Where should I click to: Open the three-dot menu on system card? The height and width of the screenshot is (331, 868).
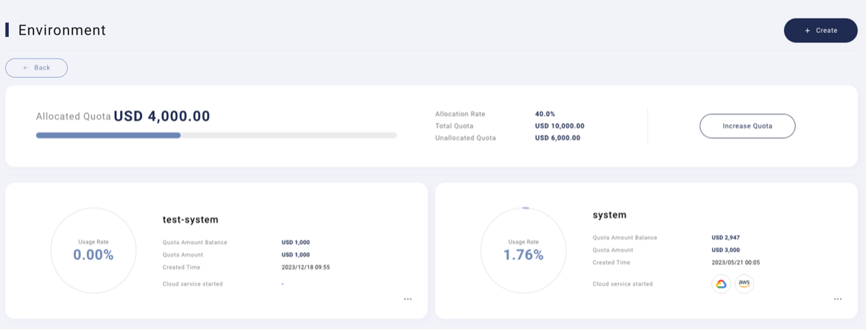[838, 299]
